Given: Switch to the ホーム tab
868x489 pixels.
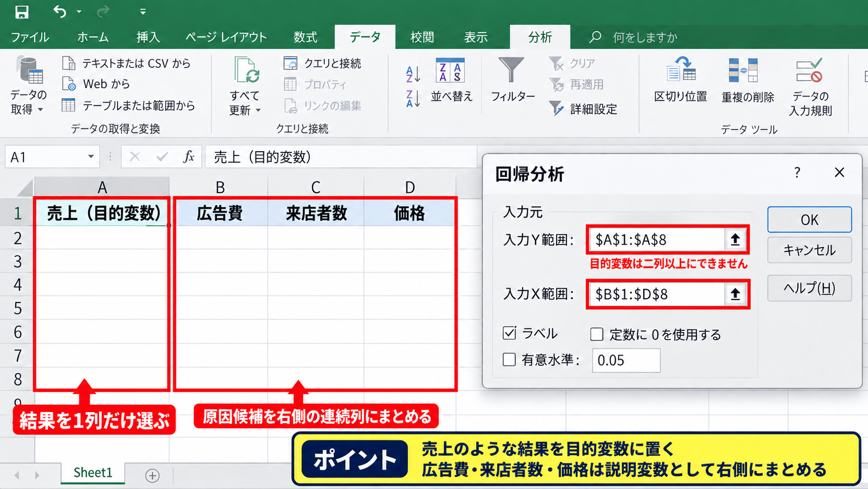Looking at the screenshot, I should click(x=93, y=37).
